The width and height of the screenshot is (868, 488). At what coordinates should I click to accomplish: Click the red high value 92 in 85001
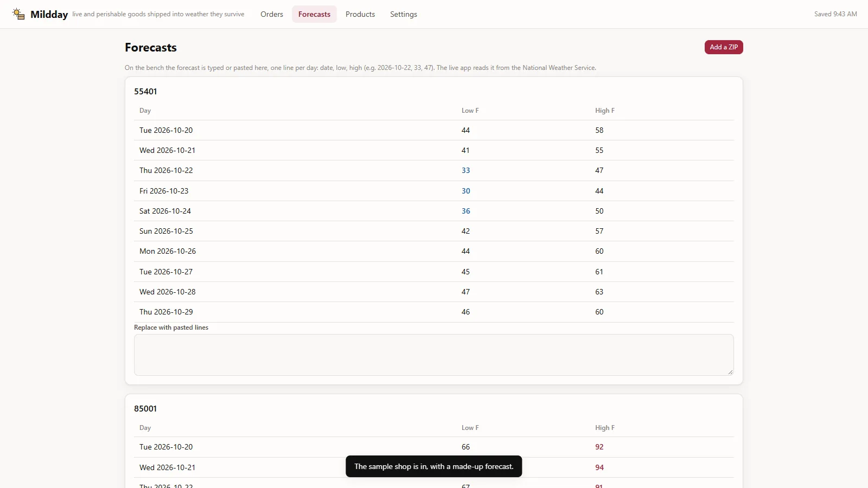tap(599, 447)
